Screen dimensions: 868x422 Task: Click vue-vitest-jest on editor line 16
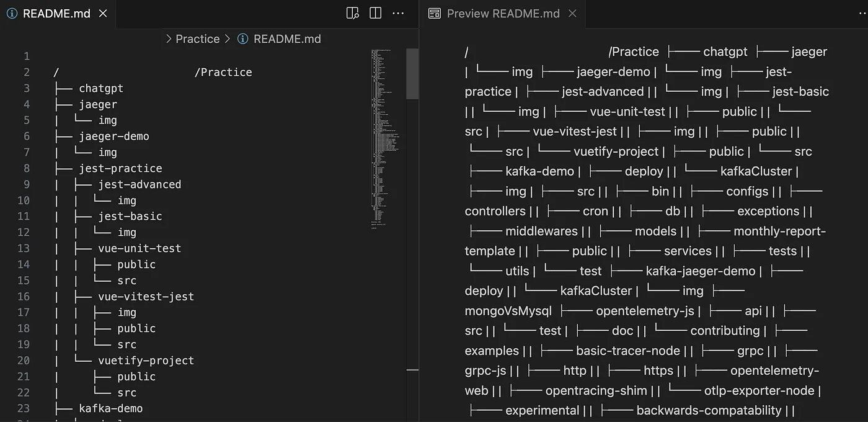click(x=146, y=297)
